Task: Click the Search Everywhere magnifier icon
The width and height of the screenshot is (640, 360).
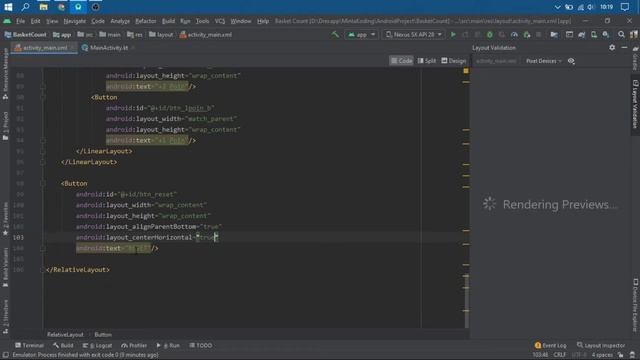Action: tap(621, 35)
